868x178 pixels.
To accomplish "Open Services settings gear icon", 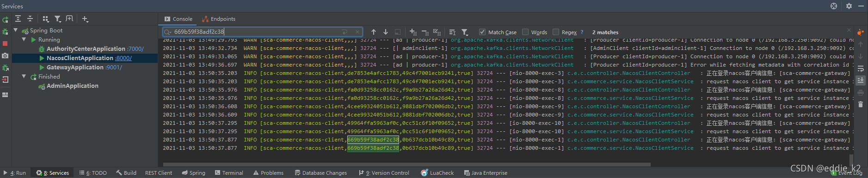I will point(849,6).
